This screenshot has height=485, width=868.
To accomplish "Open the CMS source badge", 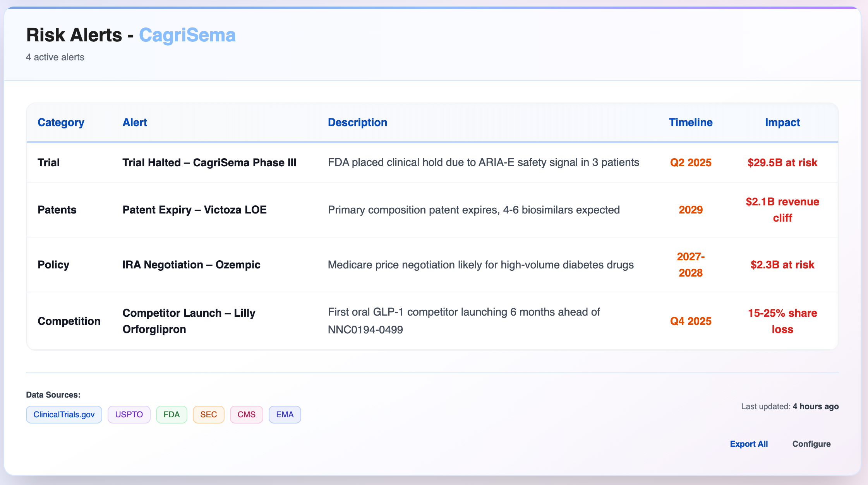I will point(246,415).
